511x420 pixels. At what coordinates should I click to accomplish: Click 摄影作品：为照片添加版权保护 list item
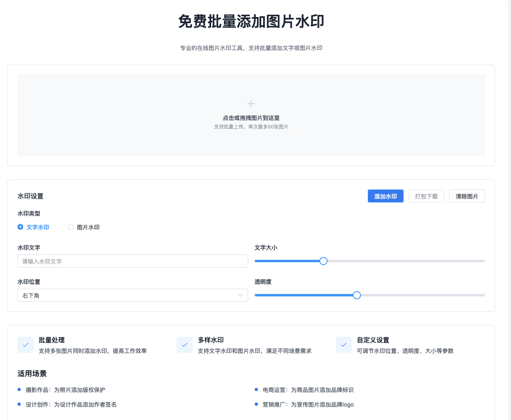(x=66, y=390)
